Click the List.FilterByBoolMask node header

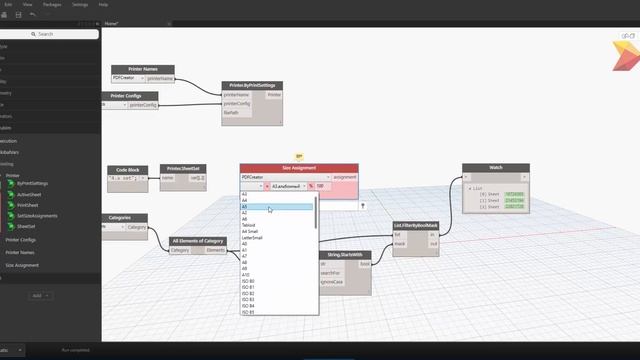[416, 225]
